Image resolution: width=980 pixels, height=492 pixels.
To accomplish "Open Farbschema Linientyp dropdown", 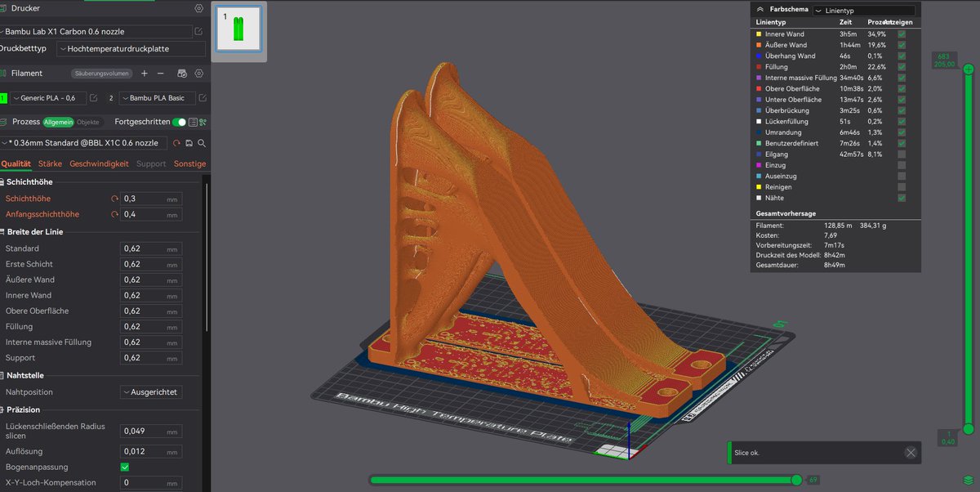I will (864, 10).
